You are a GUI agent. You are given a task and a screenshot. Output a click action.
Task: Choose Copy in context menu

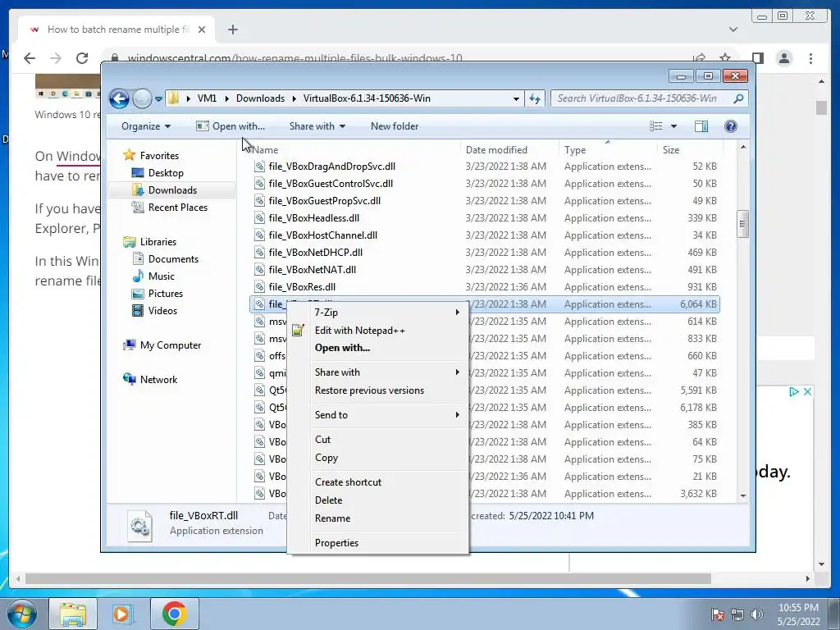[x=378, y=458]
